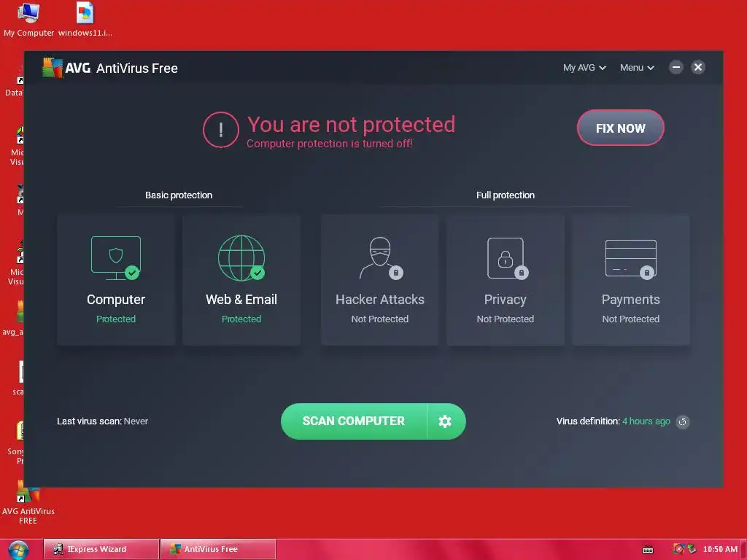This screenshot has width=747, height=560.
Task: Click the AVG logo in the title bar
Action: click(66, 68)
